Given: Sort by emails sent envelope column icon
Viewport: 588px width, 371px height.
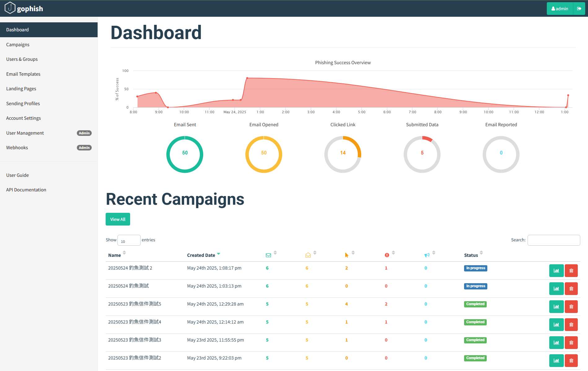Looking at the screenshot, I should (269, 255).
